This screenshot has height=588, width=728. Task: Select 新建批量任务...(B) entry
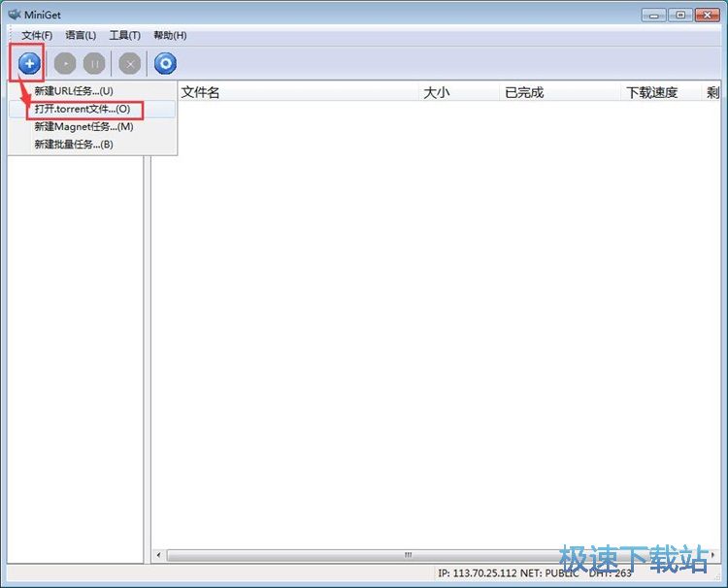click(x=92, y=145)
